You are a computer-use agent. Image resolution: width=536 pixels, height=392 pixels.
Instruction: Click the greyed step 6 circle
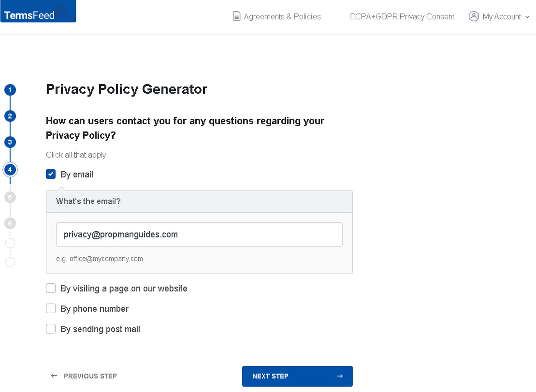click(10, 223)
